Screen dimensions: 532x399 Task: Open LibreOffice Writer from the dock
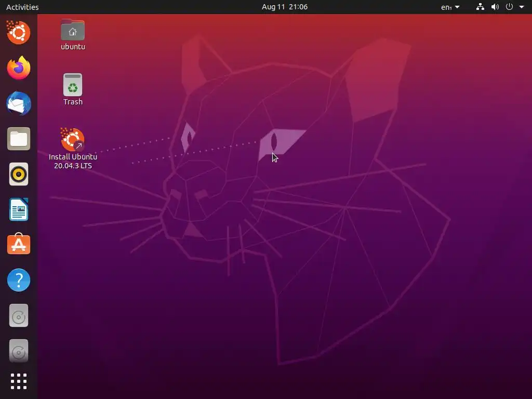(x=19, y=210)
